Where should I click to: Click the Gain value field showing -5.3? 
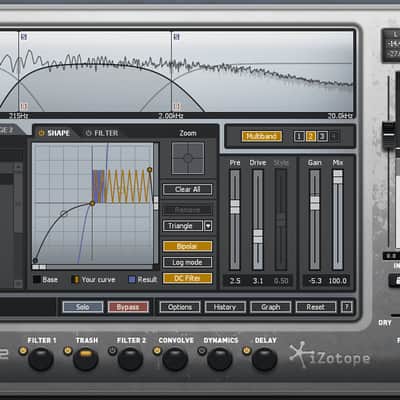315,281
